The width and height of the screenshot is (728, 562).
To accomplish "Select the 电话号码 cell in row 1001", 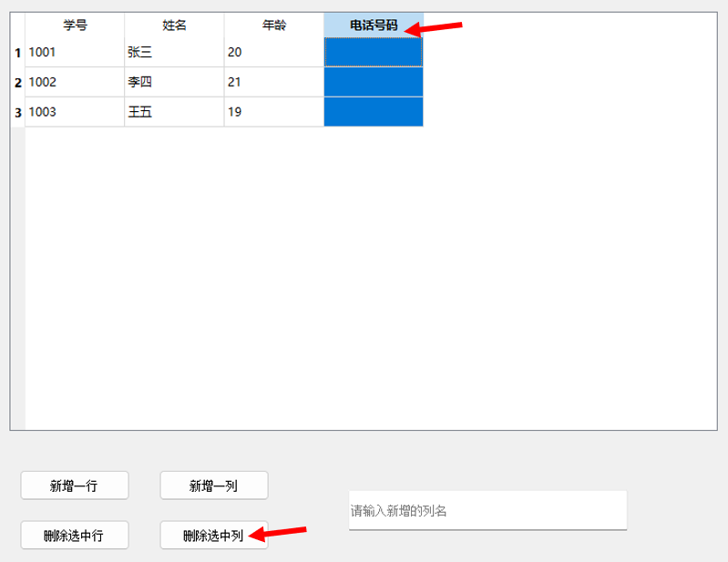I will point(374,52).
